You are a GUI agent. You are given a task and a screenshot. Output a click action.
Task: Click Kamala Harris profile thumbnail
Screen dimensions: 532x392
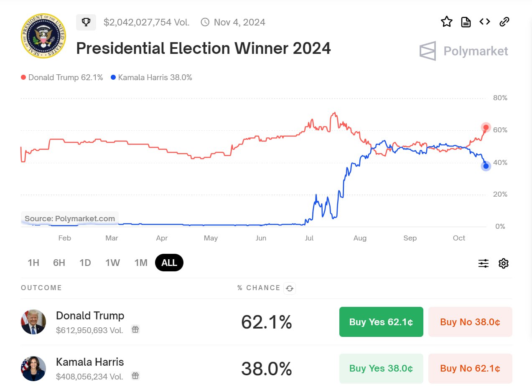pos(33,369)
